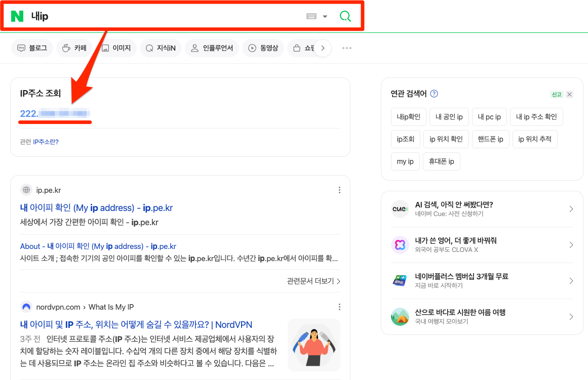
Task: Click the 세상에서 가장 간편한 아이피 확인 description
Action: coord(89,222)
